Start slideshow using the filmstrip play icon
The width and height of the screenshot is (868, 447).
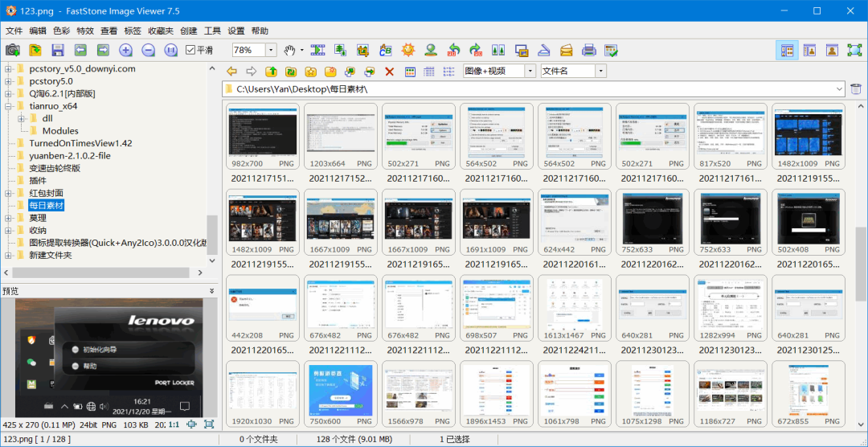click(x=317, y=51)
